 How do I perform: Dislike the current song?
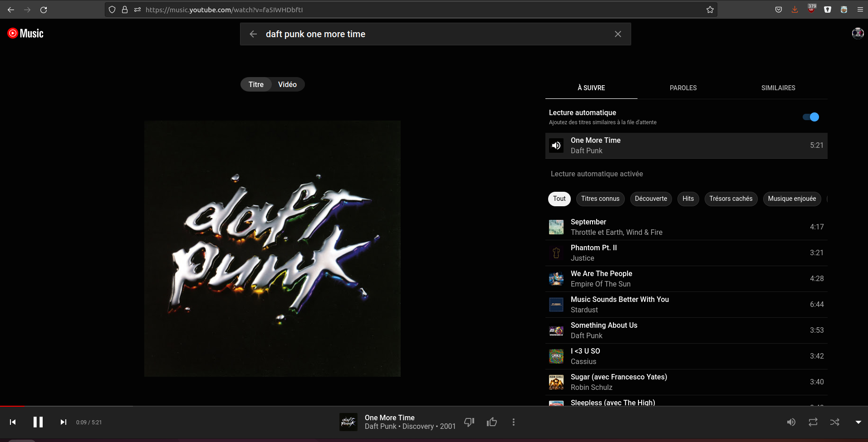[469, 422]
